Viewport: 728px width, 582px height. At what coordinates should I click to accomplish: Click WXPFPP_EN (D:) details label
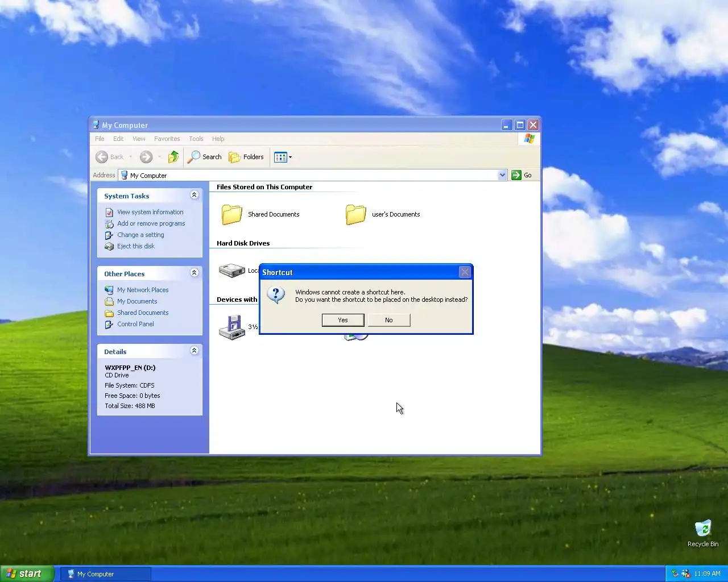coord(130,368)
